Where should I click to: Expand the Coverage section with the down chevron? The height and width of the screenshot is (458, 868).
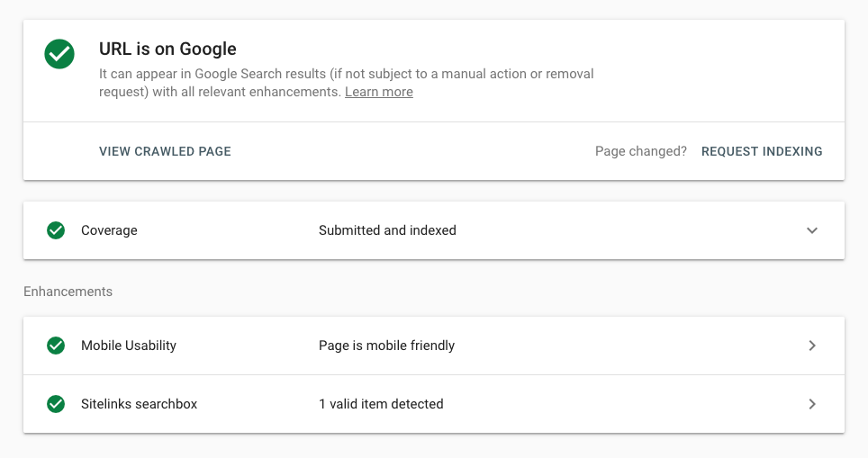812,230
